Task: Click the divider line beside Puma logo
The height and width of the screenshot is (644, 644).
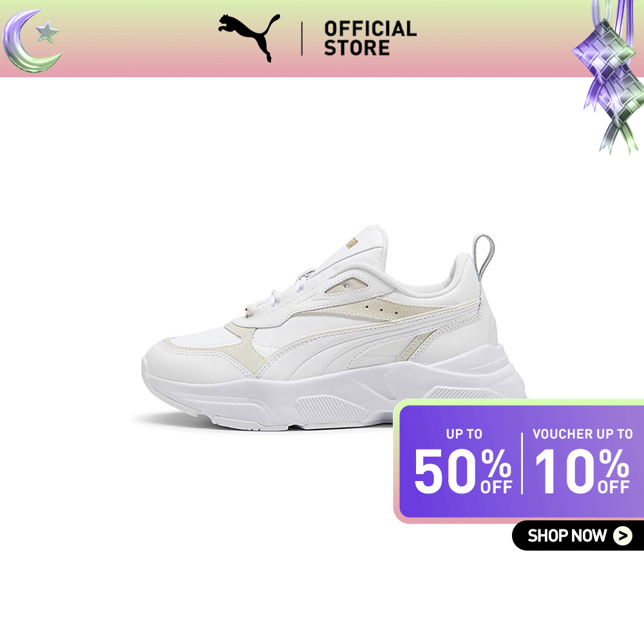Action: (302, 39)
